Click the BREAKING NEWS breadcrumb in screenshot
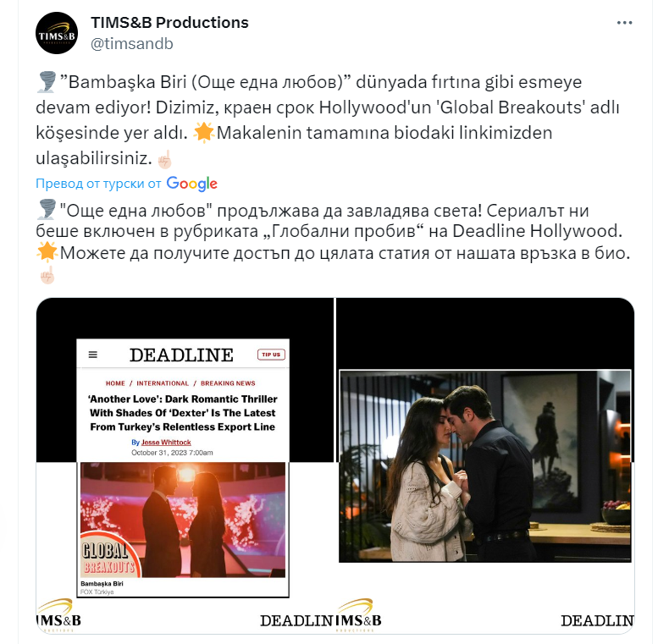This screenshot has height=644, width=669. [x=228, y=383]
